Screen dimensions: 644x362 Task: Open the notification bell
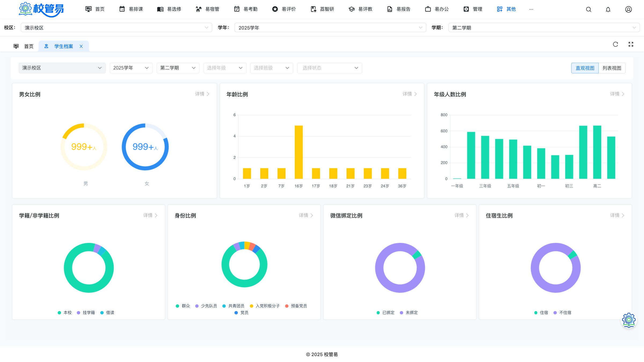pos(608,9)
